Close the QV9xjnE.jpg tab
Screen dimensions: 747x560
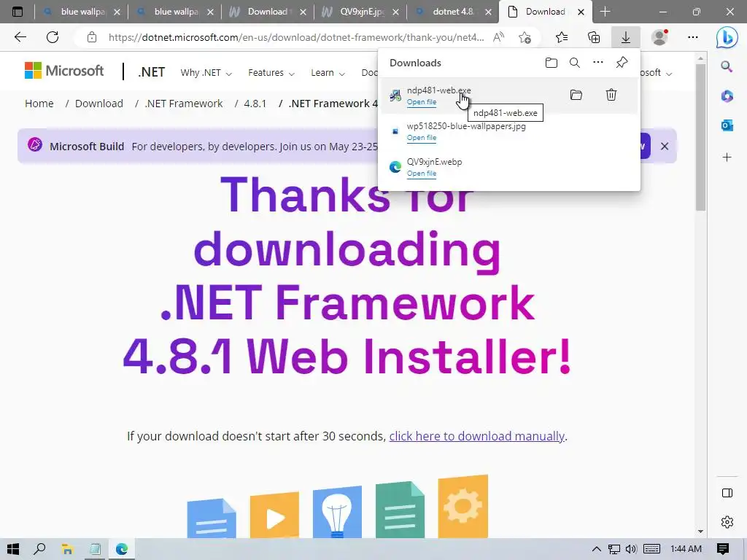pyautogui.click(x=395, y=12)
